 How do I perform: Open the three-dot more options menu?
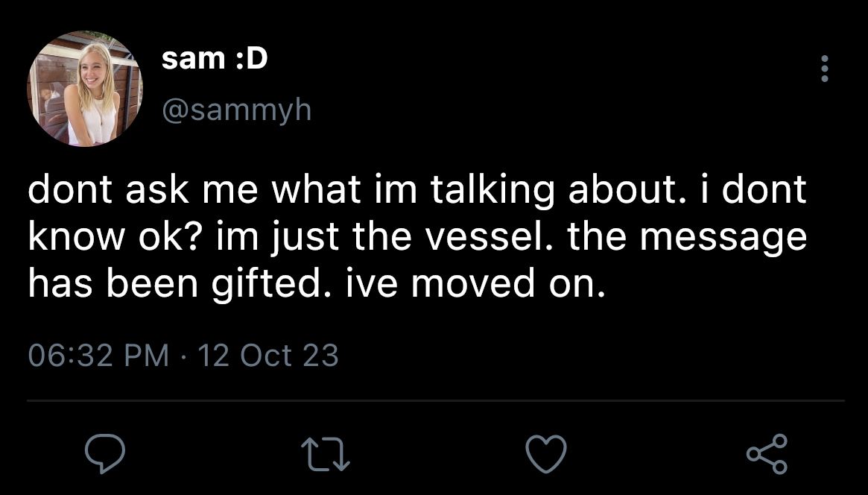[824, 69]
